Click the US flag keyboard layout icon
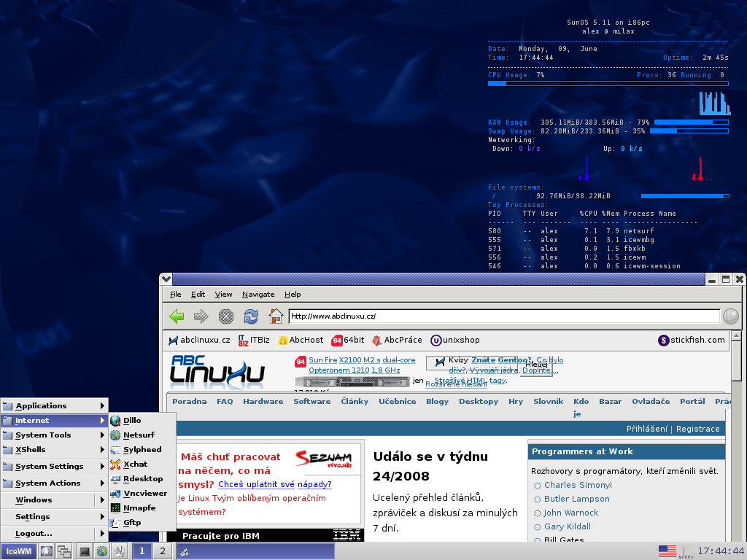Screen dimensions: 747x560 [x=667, y=551]
